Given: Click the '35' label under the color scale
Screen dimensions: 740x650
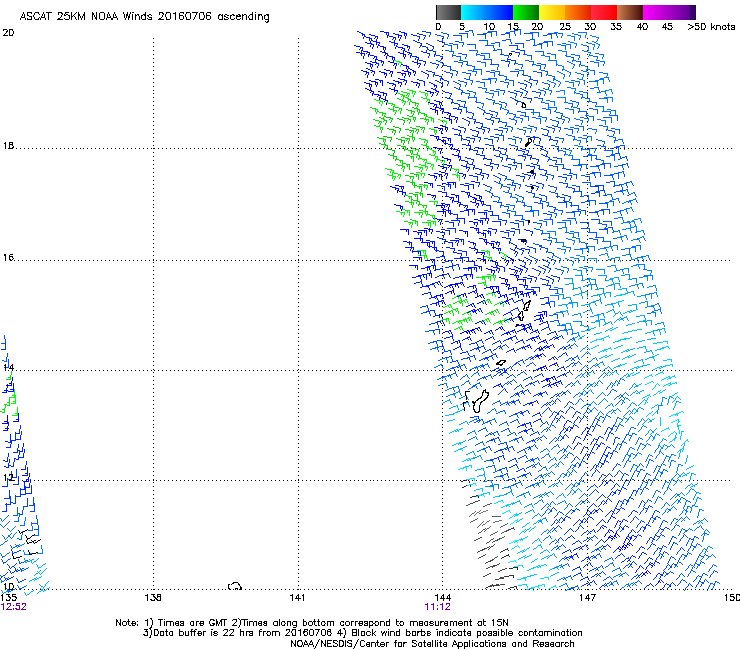Looking at the screenshot, I should tap(616, 27).
